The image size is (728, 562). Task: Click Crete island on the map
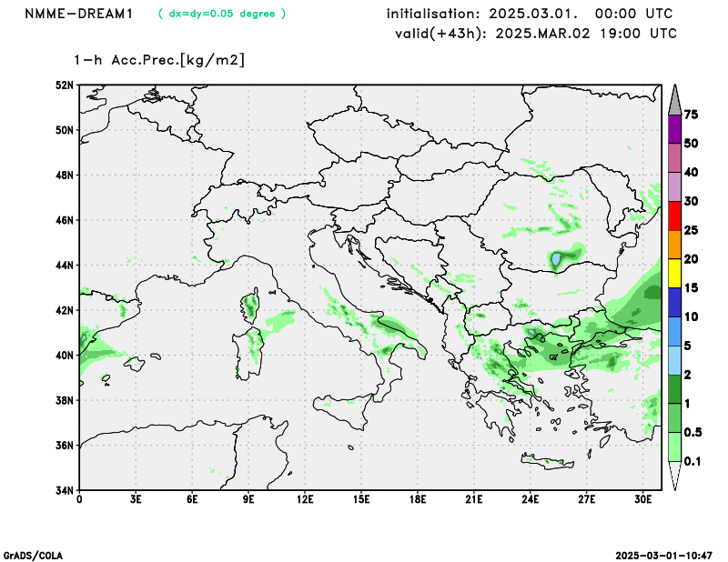tap(548, 462)
